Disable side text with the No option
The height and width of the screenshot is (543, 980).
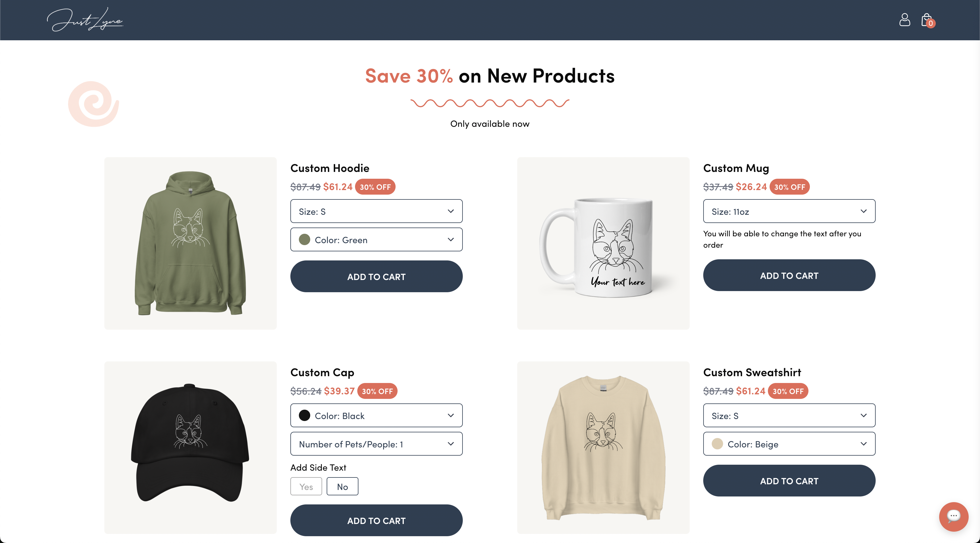coord(342,486)
